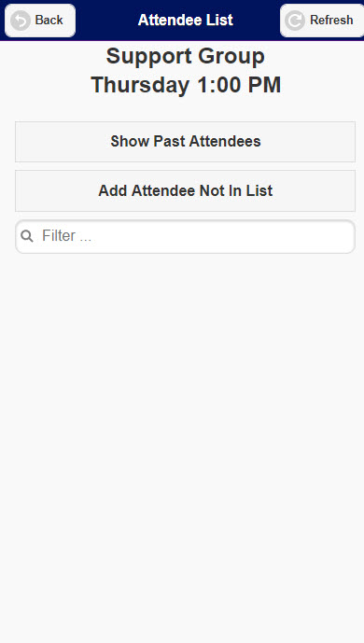The image size is (364, 643).
Task: Add a new attendee missing from the list
Action: pyautogui.click(x=186, y=190)
